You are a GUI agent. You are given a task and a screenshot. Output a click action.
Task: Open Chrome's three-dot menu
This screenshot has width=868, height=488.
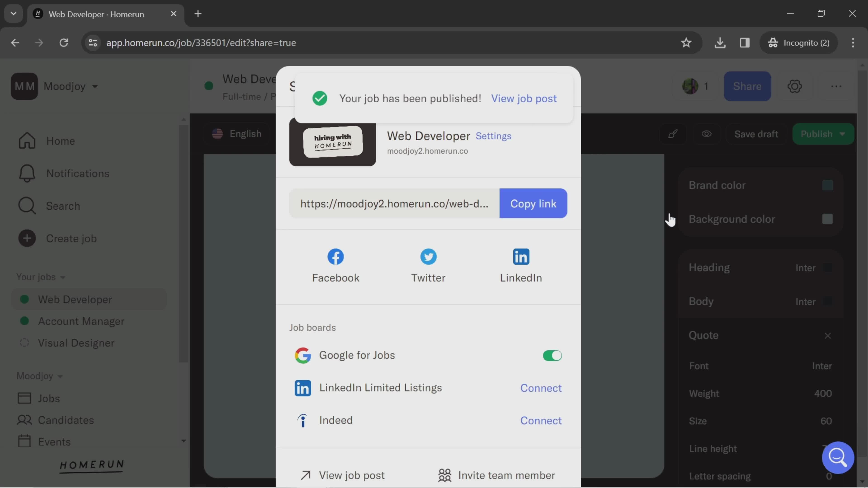tap(853, 43)
